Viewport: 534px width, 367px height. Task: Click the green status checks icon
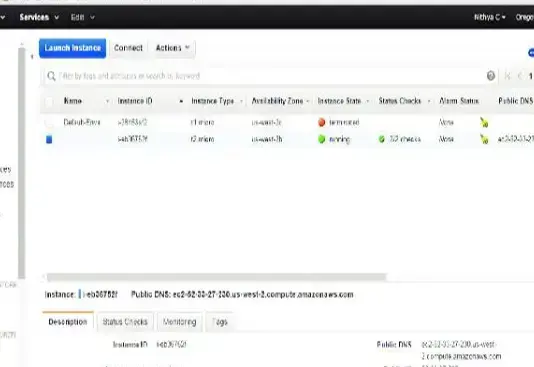pyautogui.click(x=382, y=139)
